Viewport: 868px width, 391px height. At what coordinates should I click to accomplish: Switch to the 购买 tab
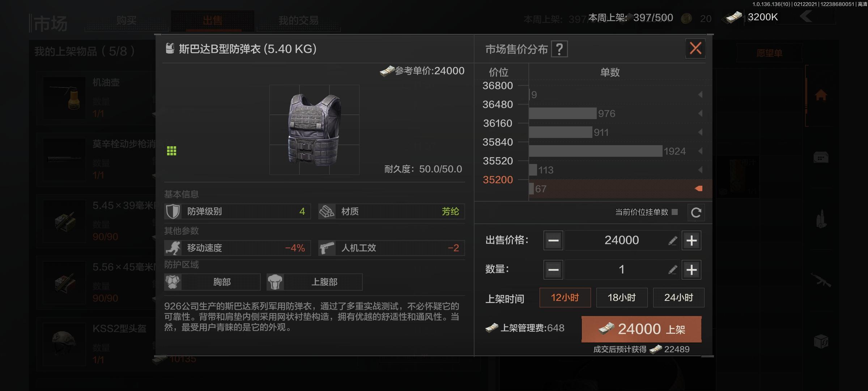[126, 20]
